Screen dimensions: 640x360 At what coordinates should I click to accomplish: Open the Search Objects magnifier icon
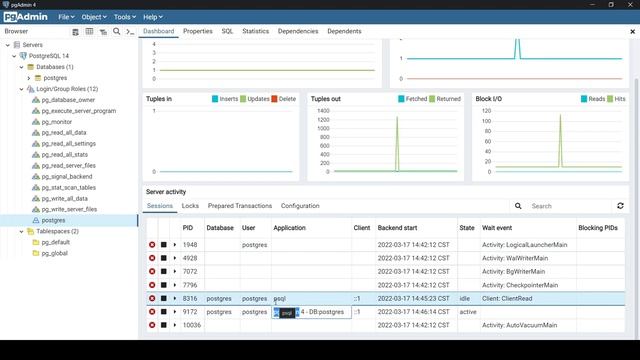pos(117,31)
